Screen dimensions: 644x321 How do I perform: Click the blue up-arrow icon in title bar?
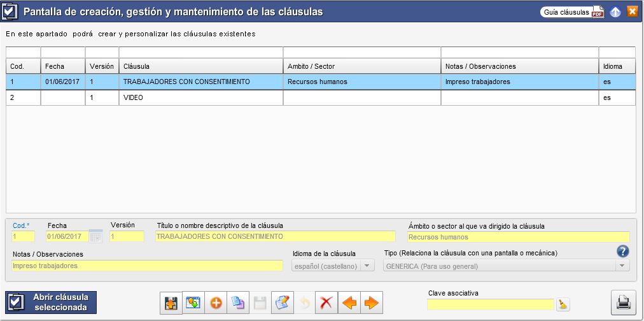(x=615, y=12)
